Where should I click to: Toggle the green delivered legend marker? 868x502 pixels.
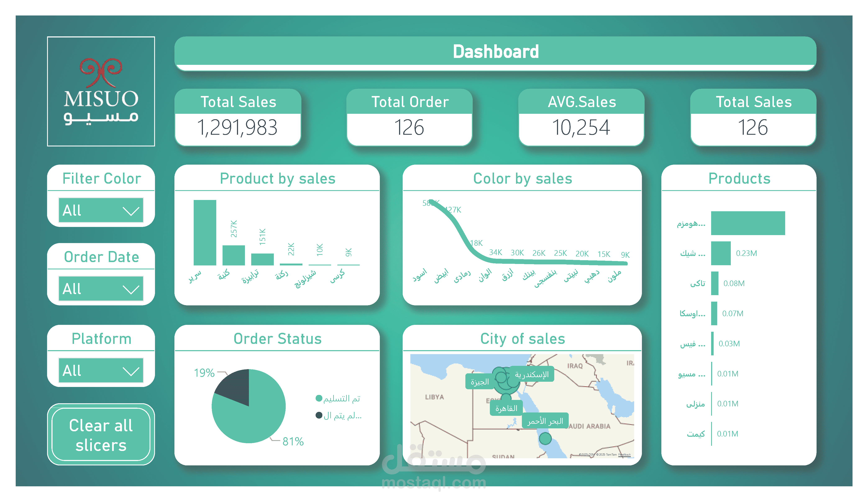tap(319, 398)
